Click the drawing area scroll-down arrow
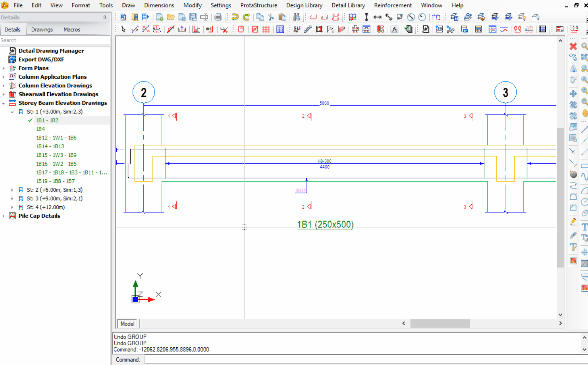The image size is (588, 365). [x=560, y=314]
